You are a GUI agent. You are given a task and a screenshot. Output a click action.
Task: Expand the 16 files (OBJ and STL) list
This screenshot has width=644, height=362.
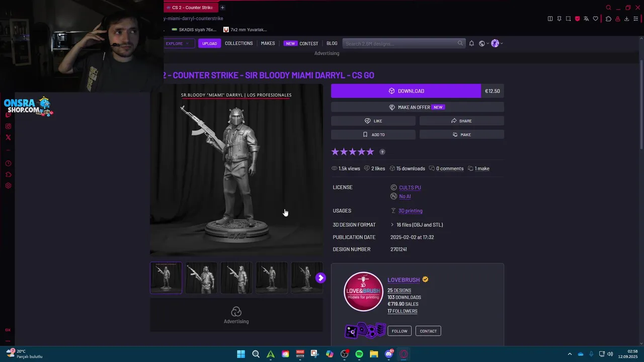coord(417,225)
